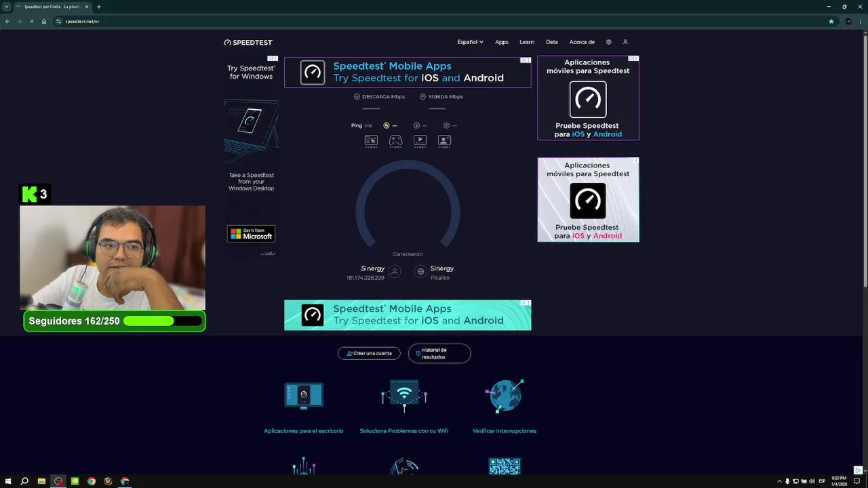Open a new browser tab with plus button

(x=99, y=7)
